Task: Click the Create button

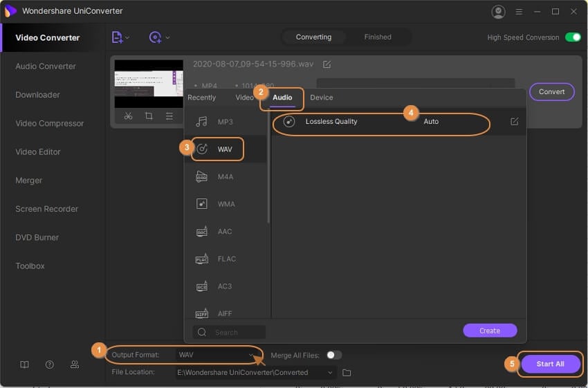Action: (x=490, y=331)
